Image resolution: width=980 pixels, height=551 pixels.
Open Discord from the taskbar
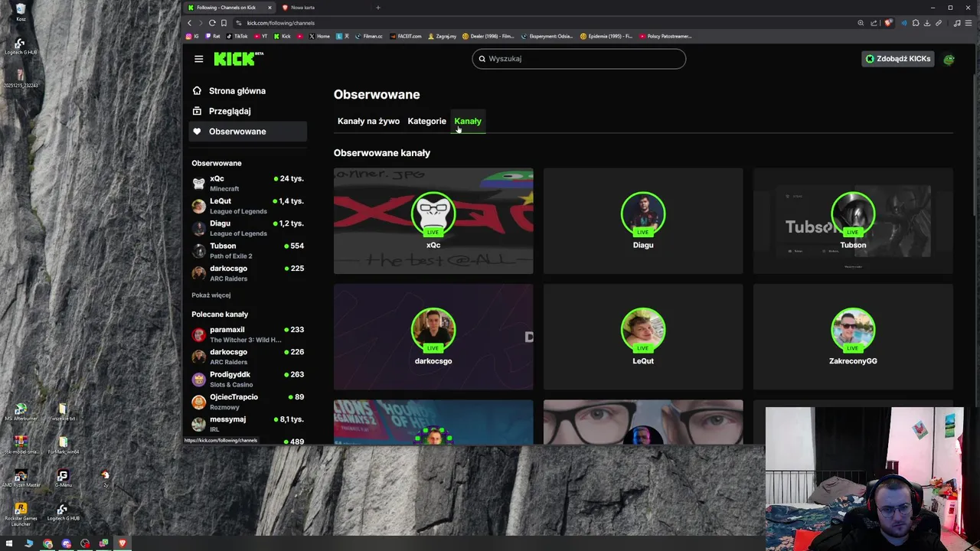[66, 543]
